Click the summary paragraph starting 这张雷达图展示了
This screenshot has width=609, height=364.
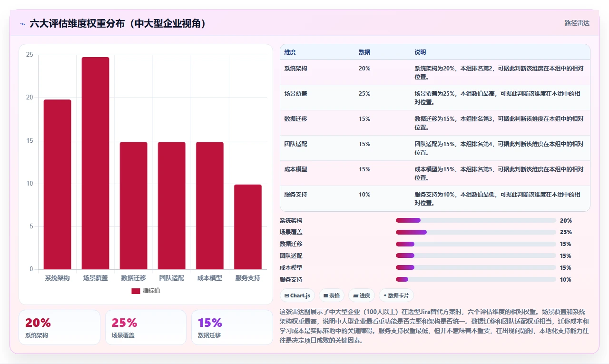pyautogui.click(x=434, y=326)
